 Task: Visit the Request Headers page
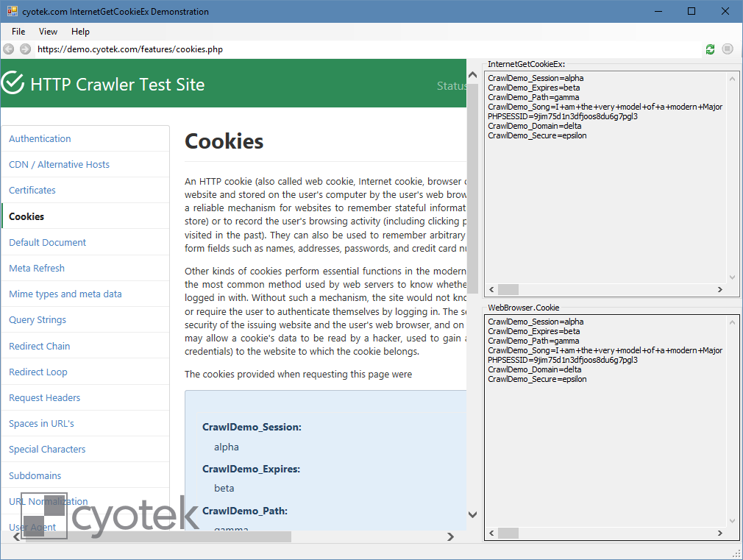coord(45,398)
